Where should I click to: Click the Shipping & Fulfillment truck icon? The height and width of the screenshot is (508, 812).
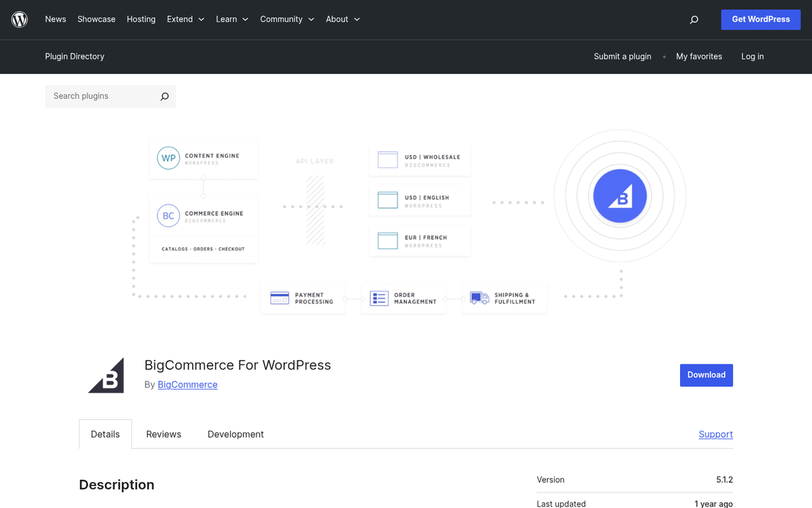(x=480, y=298)
